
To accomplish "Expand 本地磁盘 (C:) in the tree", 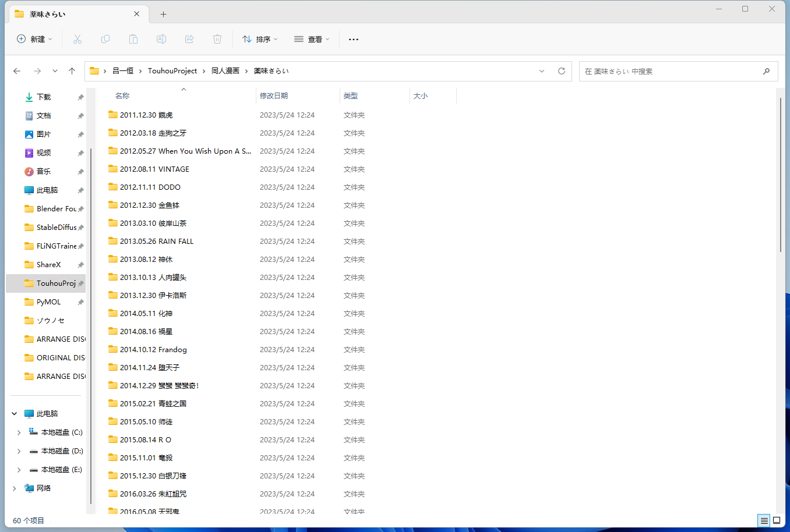I will pos(19,432).
